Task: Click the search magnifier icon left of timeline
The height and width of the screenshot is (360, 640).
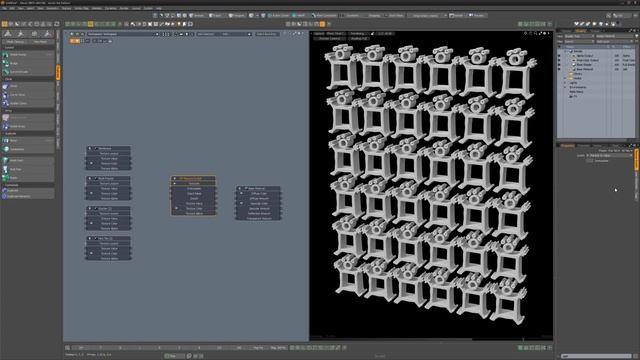Action: [x=67, y=348]
